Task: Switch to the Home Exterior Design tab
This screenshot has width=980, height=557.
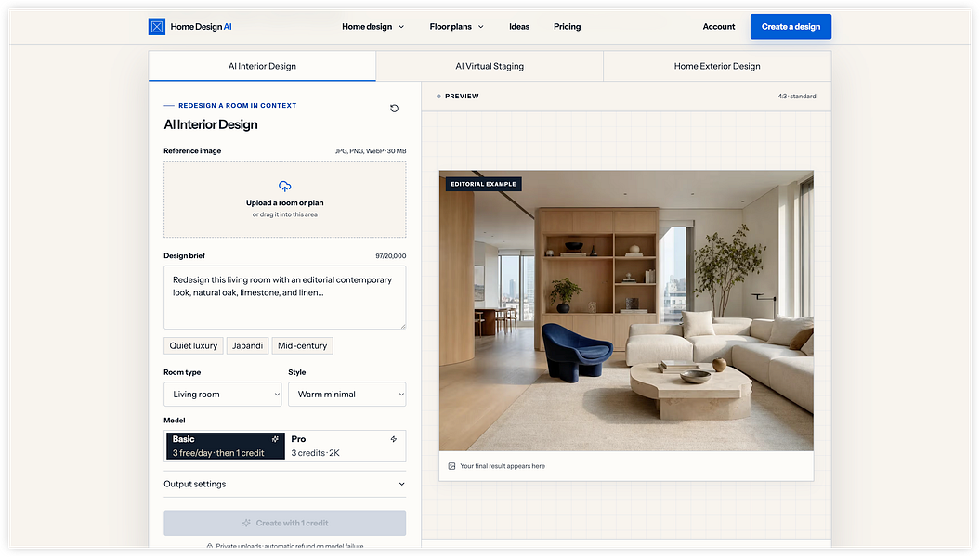Action: click(x=717, y=66)
